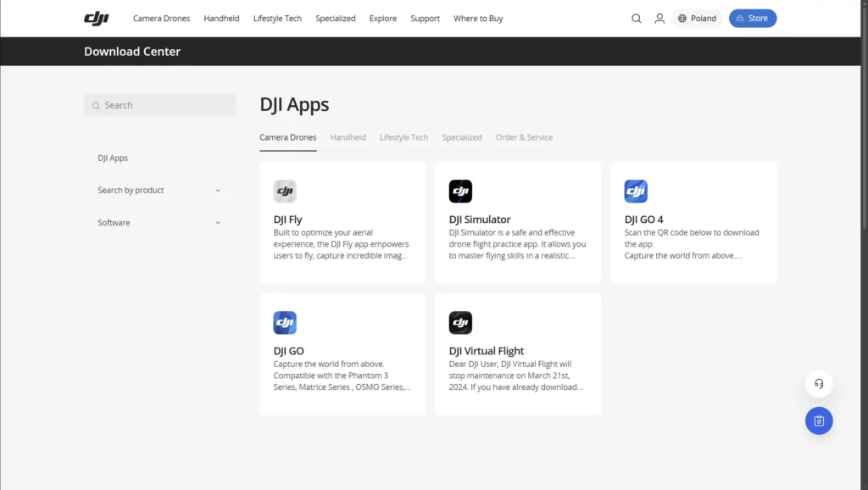Click the DJI Virtual Flight app icon
Viewport: 868px width, 490px height.
point(460,323)
